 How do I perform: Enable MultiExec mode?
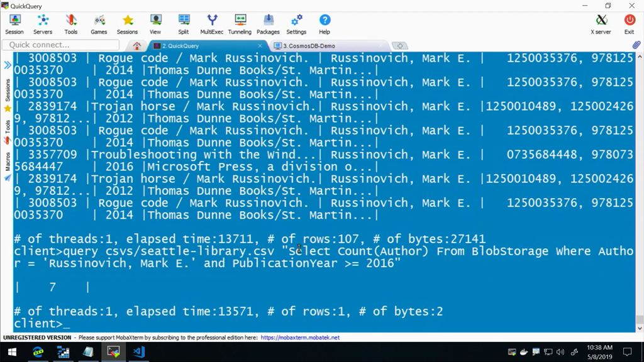[x=212, y=24]
